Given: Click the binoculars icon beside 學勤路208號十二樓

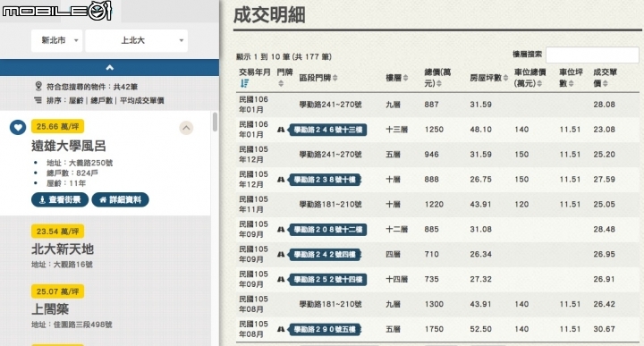Looking at the screenshot, I should (281, 230).
